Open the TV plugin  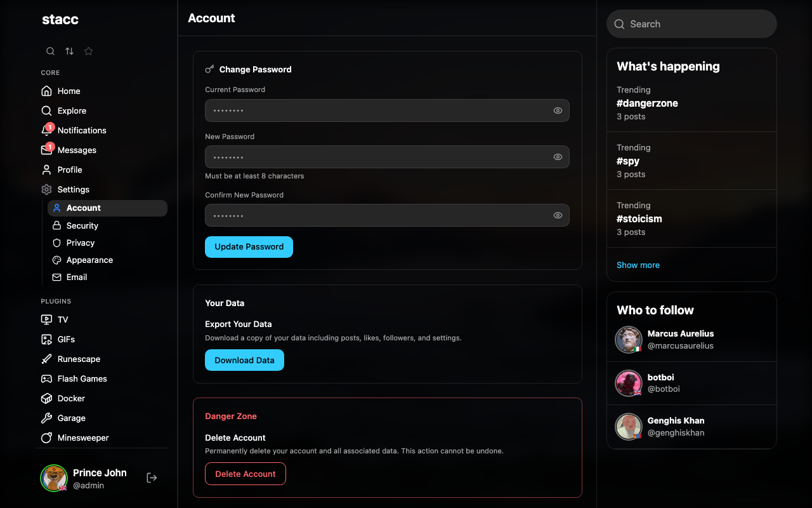tap(62, 319)
